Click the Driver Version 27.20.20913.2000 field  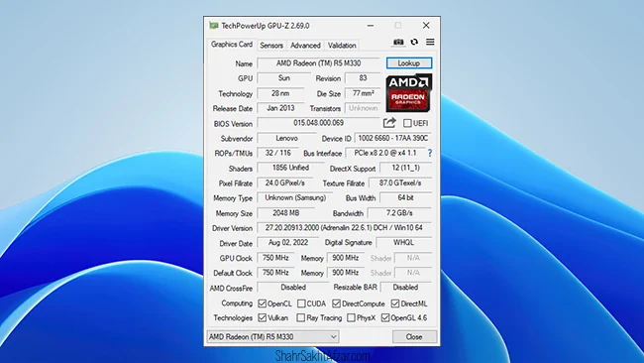coord(345,228)
